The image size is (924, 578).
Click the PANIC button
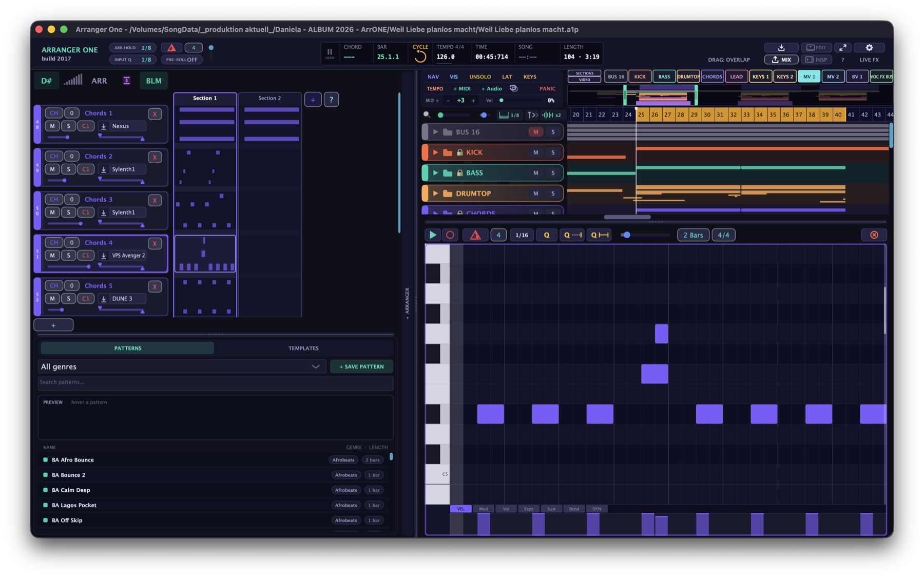(x=547, y=88)
